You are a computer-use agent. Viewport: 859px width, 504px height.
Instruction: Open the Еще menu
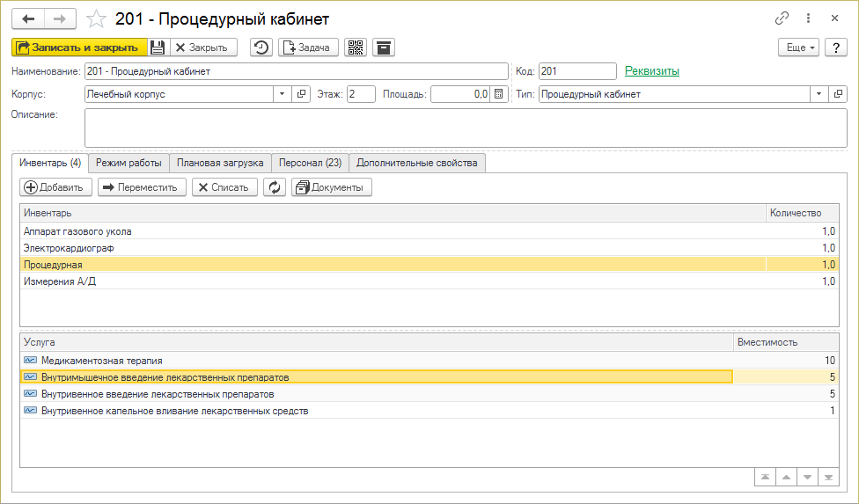[798, 47]
